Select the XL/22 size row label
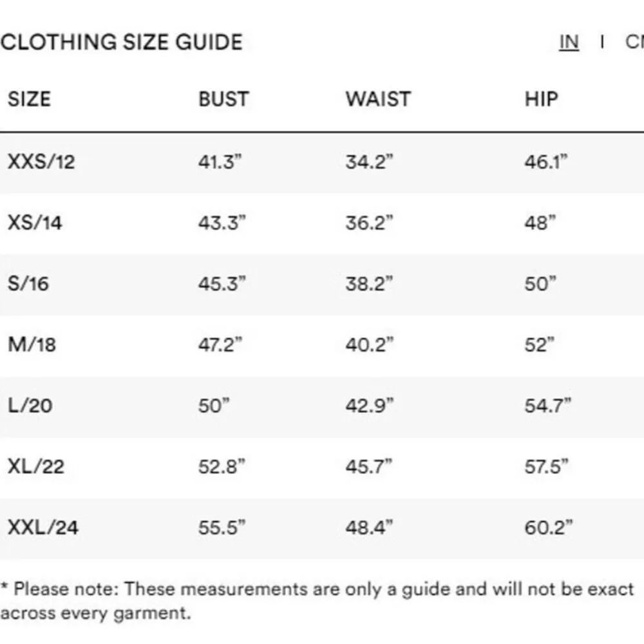 pyautogui.click(x=36, y=466)
